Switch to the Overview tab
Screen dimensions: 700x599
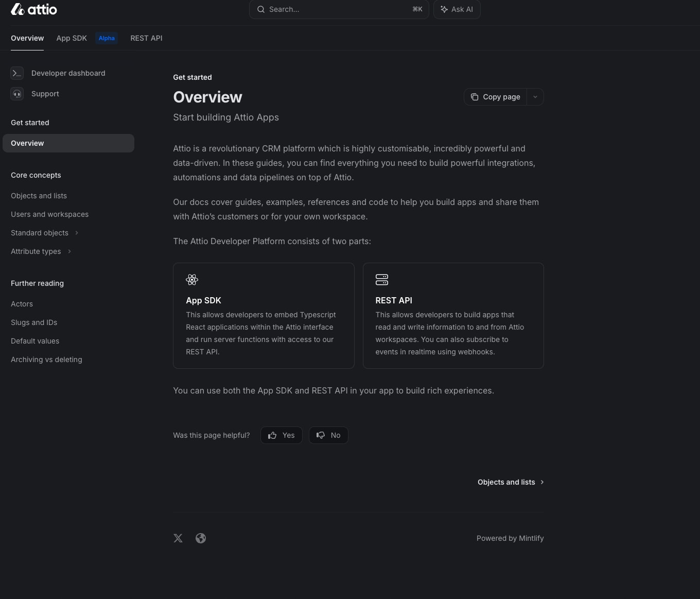(27, 38)
